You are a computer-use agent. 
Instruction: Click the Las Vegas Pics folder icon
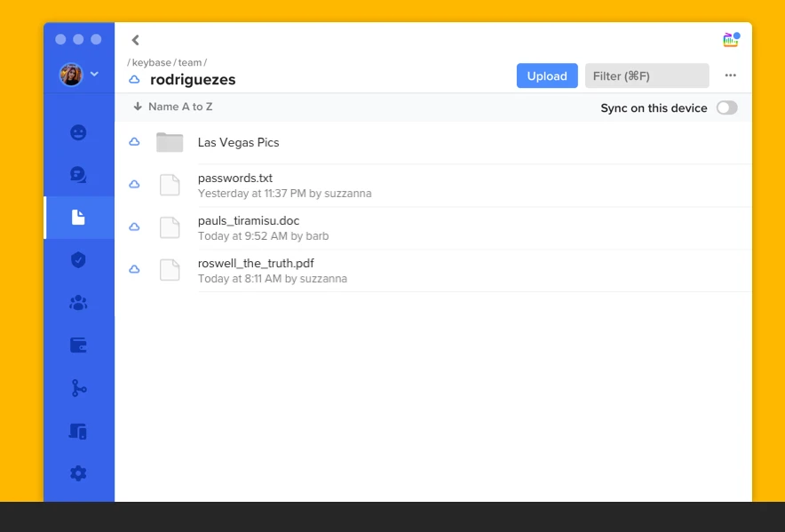tap(170, 142)
